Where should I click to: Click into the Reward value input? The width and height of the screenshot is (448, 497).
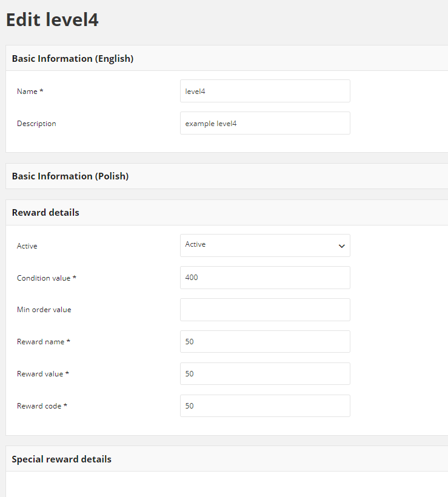(265, 374)
